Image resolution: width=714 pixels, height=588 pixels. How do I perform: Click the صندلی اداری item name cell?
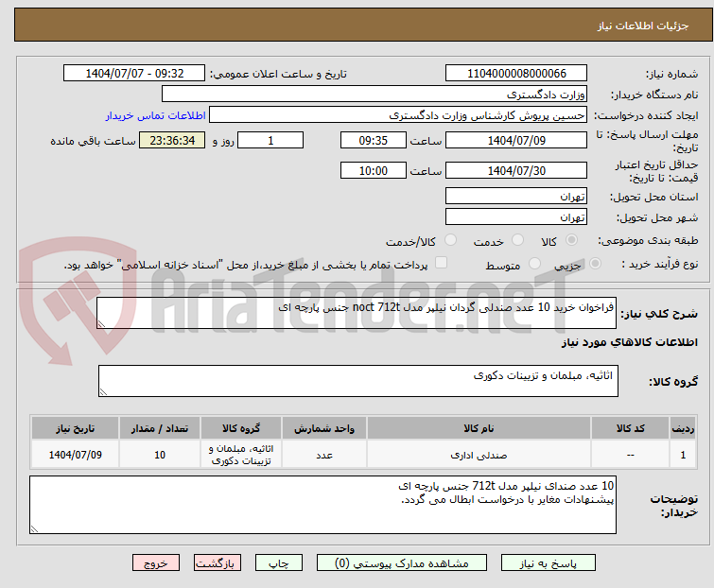pyautogui.click(x=479, y=455)
